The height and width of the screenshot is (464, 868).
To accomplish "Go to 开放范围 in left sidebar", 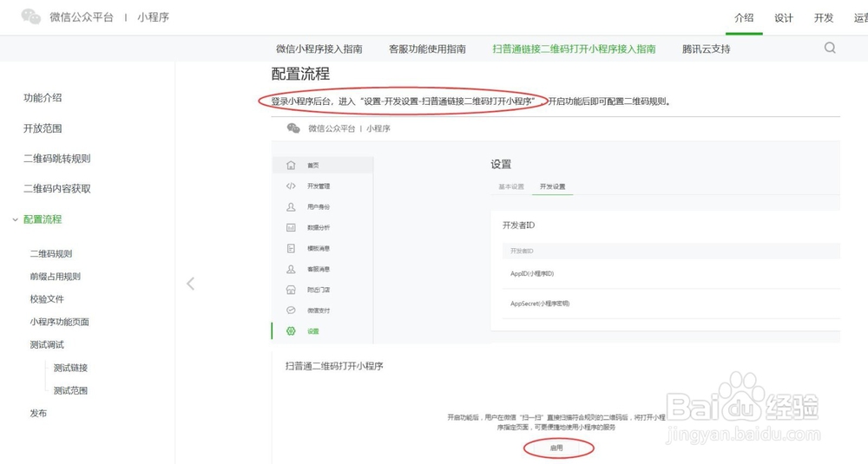I will pyautogui.click(x=43, y=128).
